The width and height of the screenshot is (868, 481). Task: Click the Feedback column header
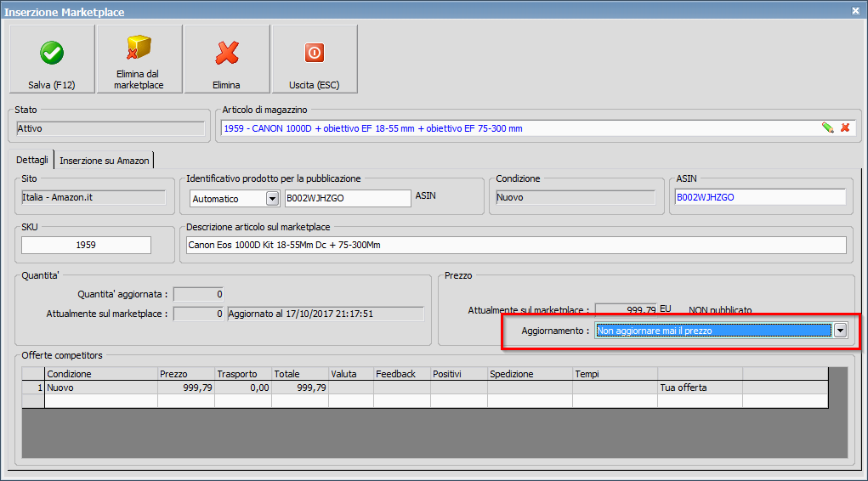(x=402, y=374)
